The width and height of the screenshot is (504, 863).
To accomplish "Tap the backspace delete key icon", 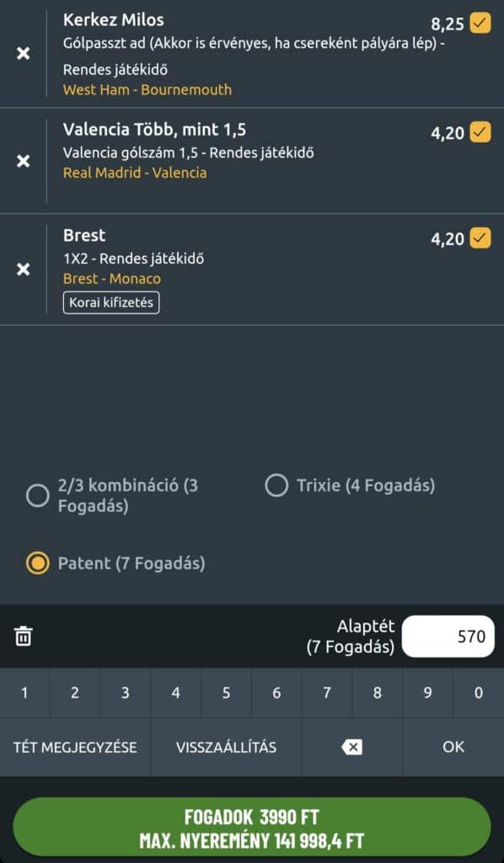I will 351,748.
